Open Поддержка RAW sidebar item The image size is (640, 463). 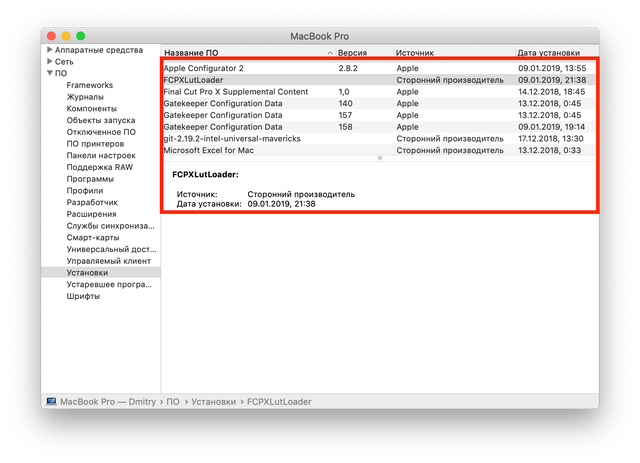coord(100,167)
